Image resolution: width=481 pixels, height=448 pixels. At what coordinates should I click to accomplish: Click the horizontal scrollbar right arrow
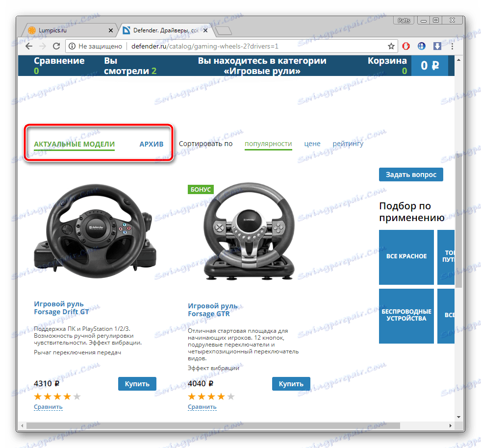tap(450, 425)
